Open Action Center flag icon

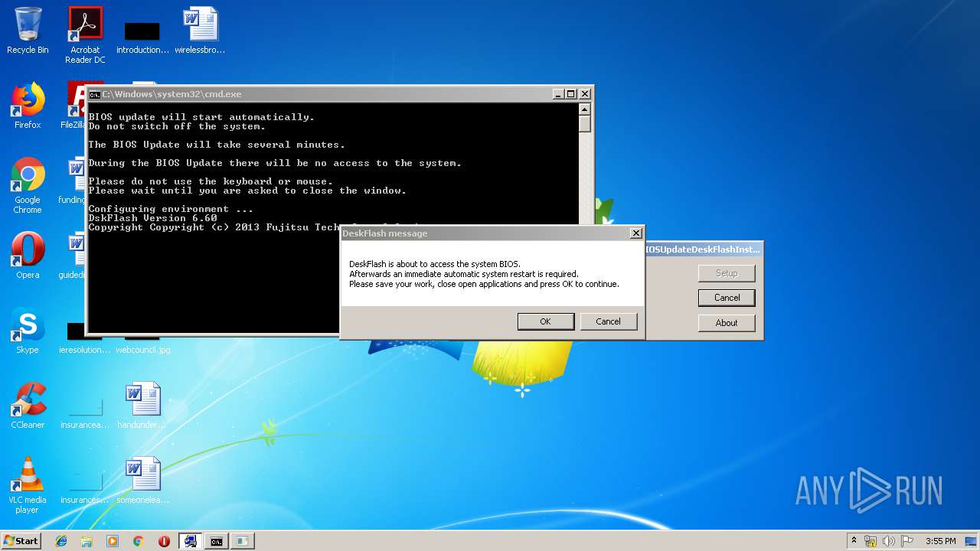click(906, 541)
